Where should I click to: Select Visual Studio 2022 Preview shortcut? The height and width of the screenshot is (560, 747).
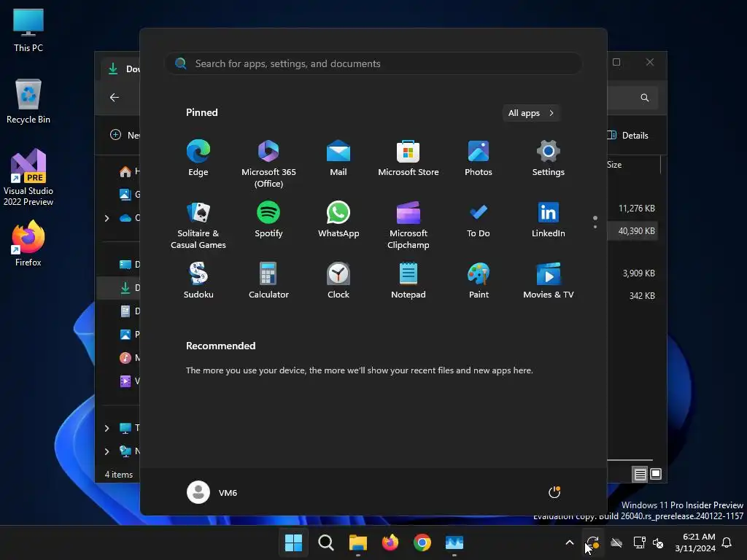[28, 177]
